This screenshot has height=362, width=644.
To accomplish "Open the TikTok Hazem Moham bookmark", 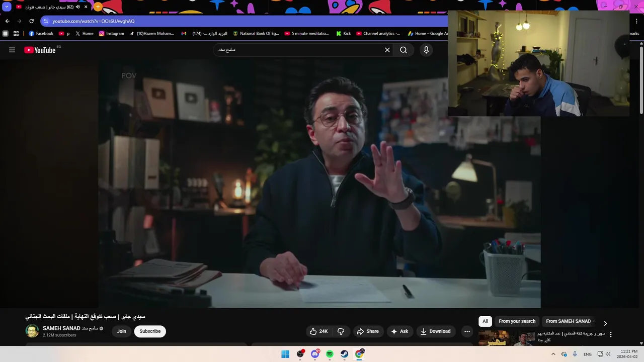I will (x=151, y=34).
